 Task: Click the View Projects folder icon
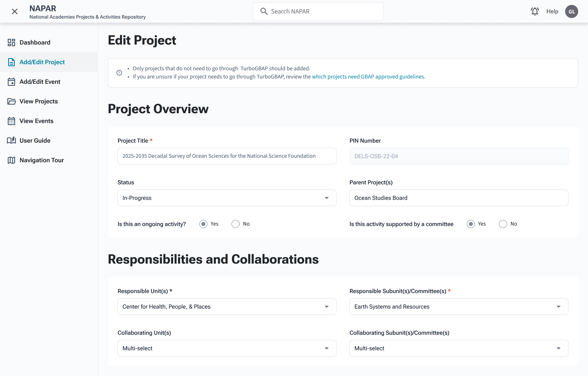coord(11,101)
